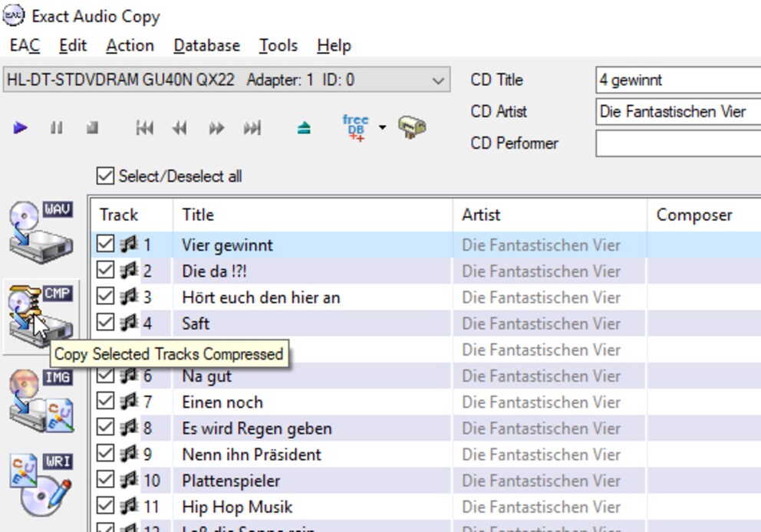The image size is (761, 532).
Task: Click the music note icon for track 1
Action: point(129,245)
